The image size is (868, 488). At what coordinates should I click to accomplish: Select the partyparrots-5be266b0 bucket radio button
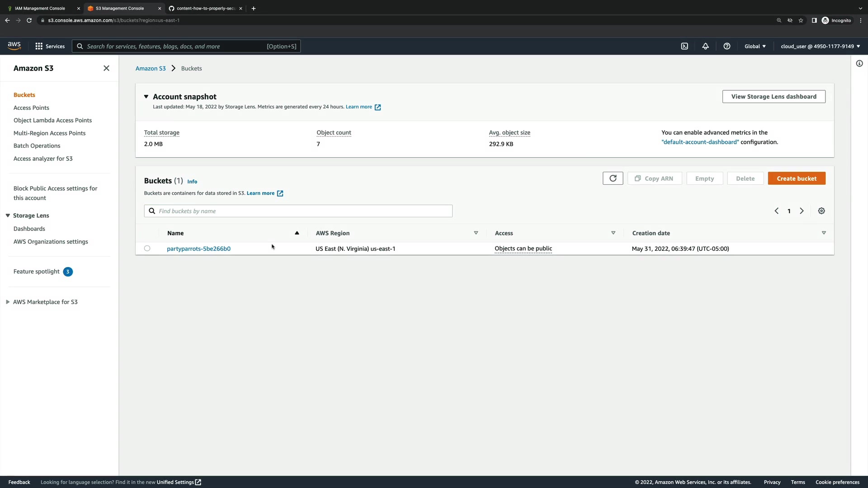coord(147,249)
